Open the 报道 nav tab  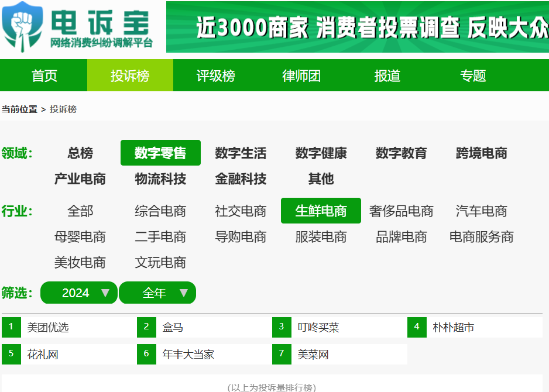click(x=387, y=75)
